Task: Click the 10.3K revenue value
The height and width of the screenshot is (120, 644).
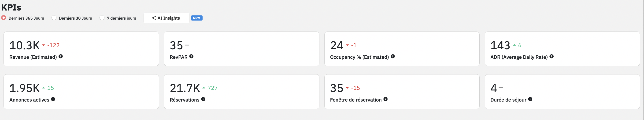Action: tap(25, 45)
